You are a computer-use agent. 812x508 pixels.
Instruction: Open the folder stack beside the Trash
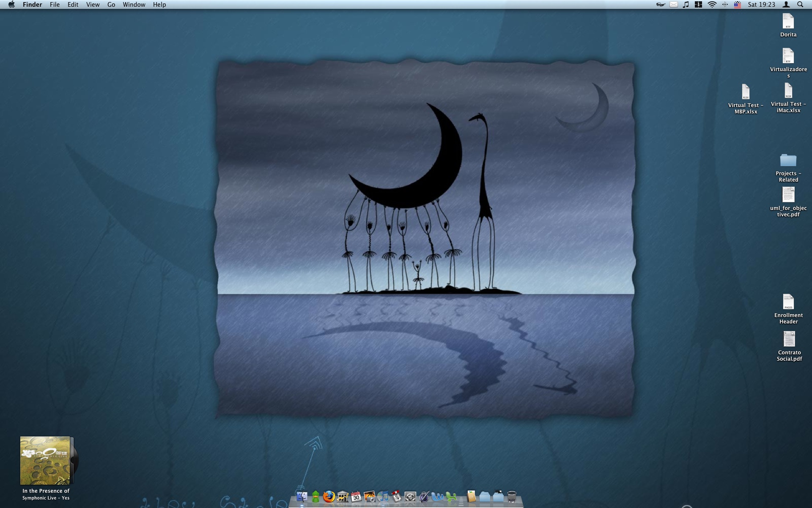pos(498,496)
